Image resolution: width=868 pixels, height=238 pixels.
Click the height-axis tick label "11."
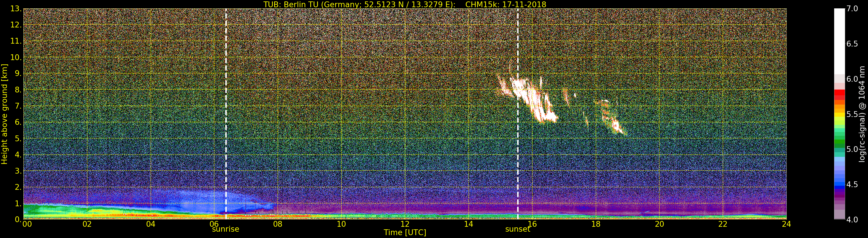(16, 41)
